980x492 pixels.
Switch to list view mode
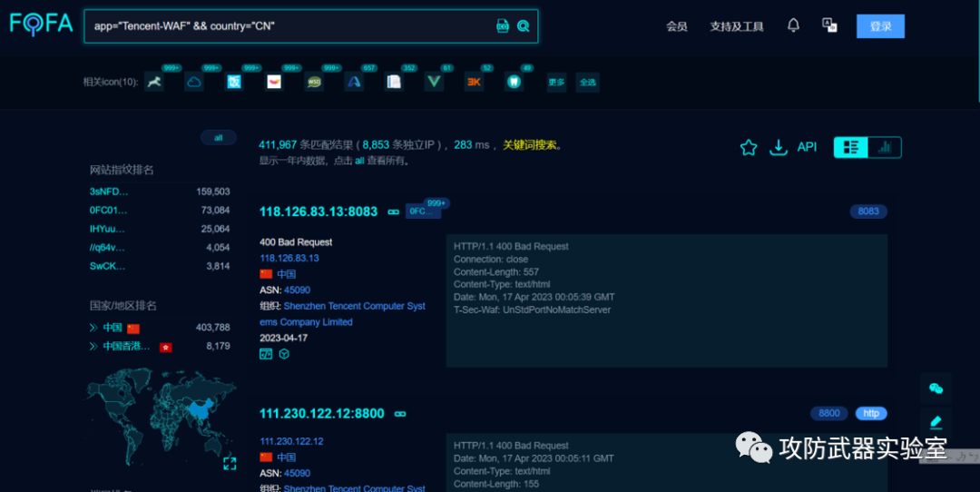coord(851,148)
